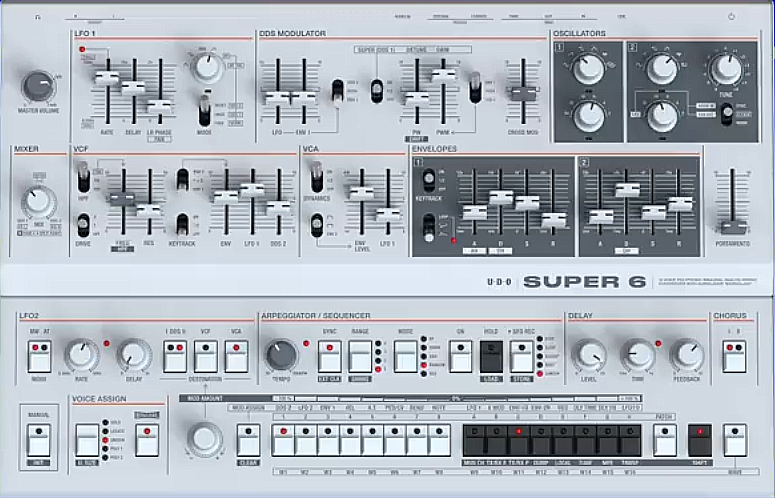
Task: Flip the PWM source switch beside the PWM slider
Action: (x=475, y=87)
